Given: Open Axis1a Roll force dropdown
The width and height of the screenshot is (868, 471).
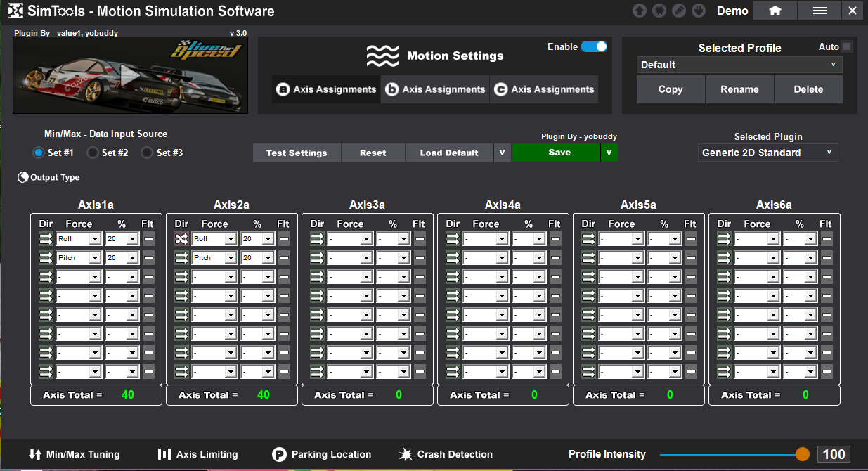Looking at the screenshot, I should [x=78, y=239].
